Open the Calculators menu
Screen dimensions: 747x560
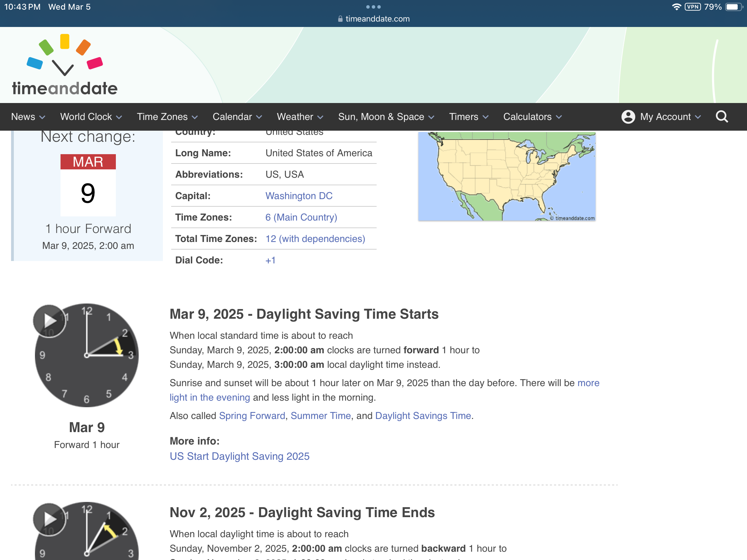point(533,117)
